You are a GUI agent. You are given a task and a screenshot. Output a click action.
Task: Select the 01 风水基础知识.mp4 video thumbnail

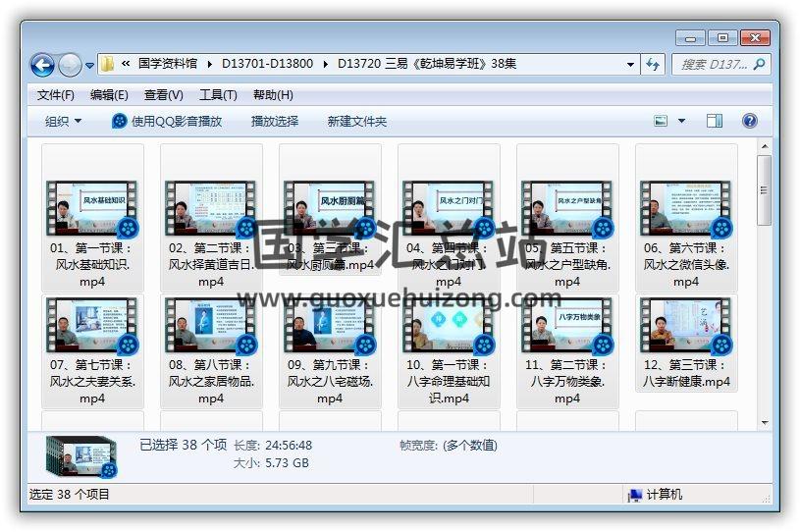92,208
